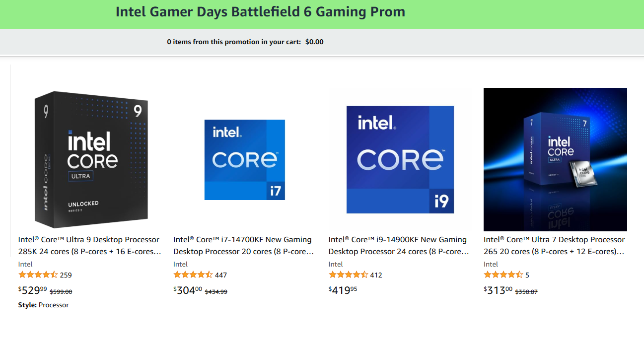Click the Intel Gamer Days Battlefield 6 banner
Screen dimensions: 644x346
(x=260, y=11)
